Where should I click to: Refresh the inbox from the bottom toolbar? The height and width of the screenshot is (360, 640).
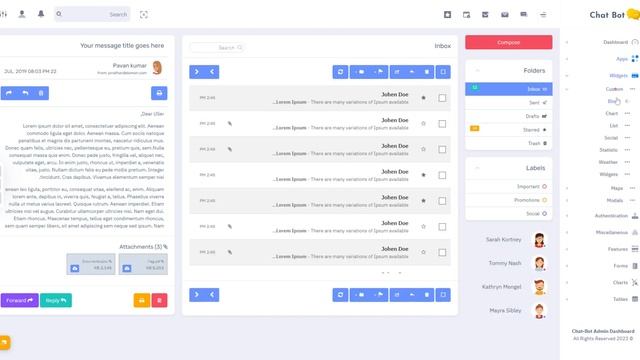click(x=340, y=295)
